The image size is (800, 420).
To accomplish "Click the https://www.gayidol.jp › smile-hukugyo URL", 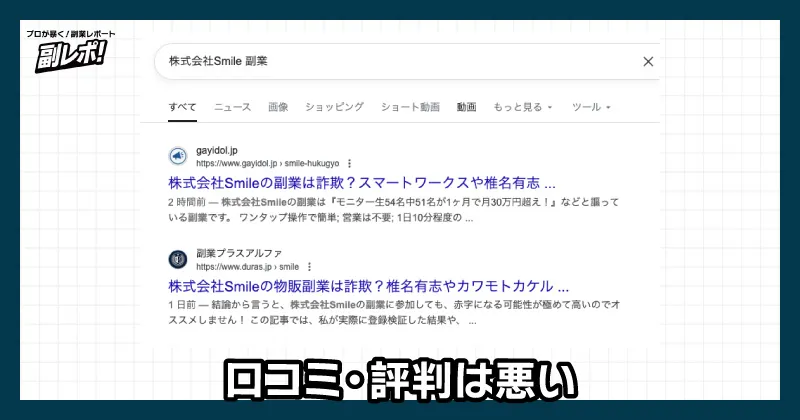I will pyautogui.click(x=268, y=163).
